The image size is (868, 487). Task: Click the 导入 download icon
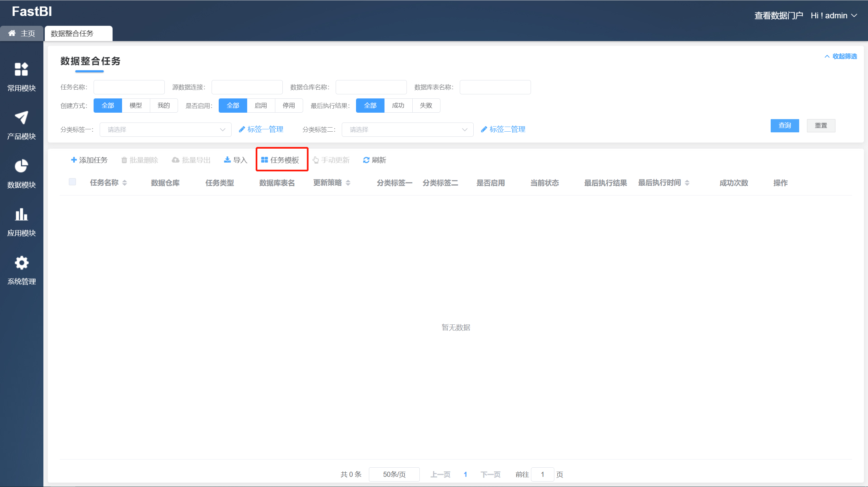[227, 160]
